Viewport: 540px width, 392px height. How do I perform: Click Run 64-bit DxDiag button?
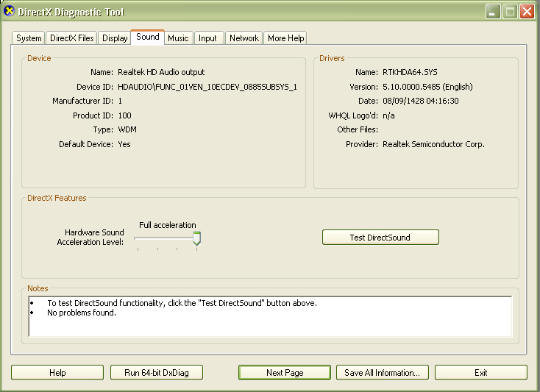pos(157,373)
